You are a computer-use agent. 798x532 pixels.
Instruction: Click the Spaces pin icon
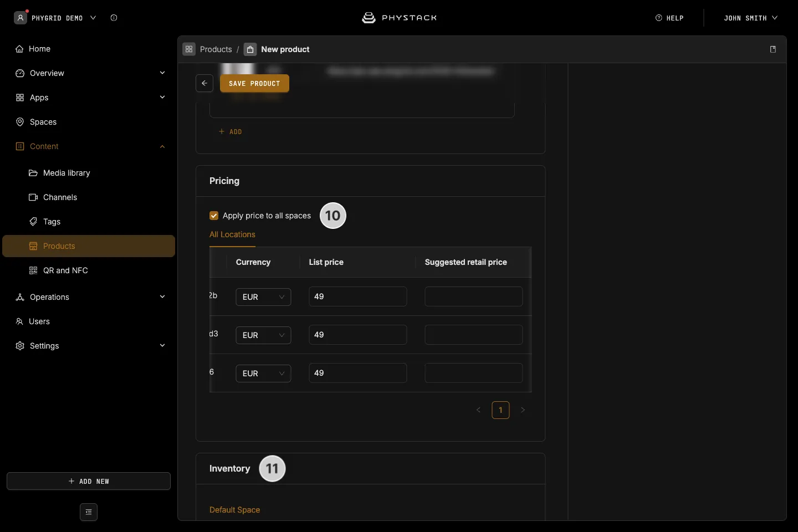coord(20,122)
